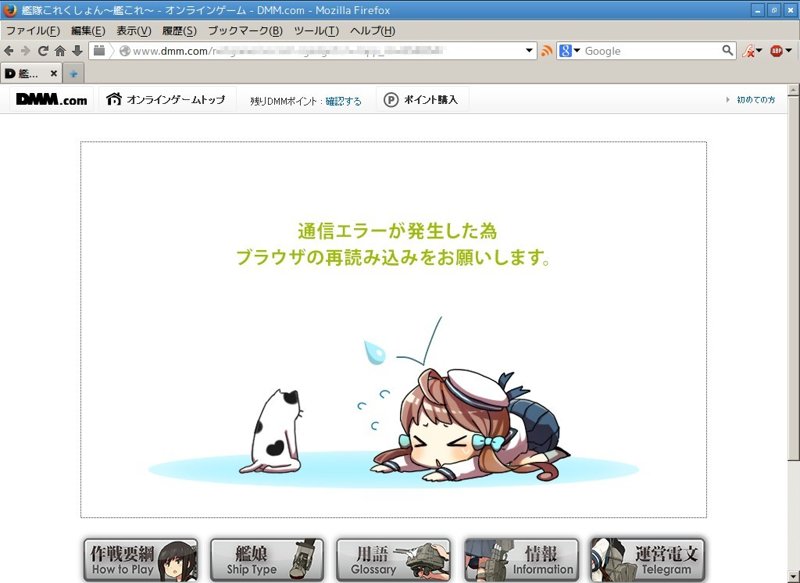
Task: Open the Google search engine selector
Action: tap(569, 50)
